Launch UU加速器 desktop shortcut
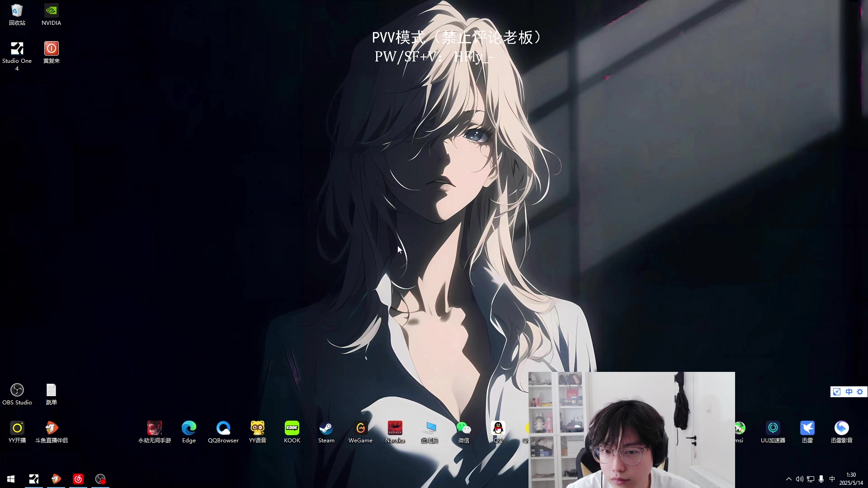The width and height of the screenshot is (868, 488). click(x=773, y=432)
